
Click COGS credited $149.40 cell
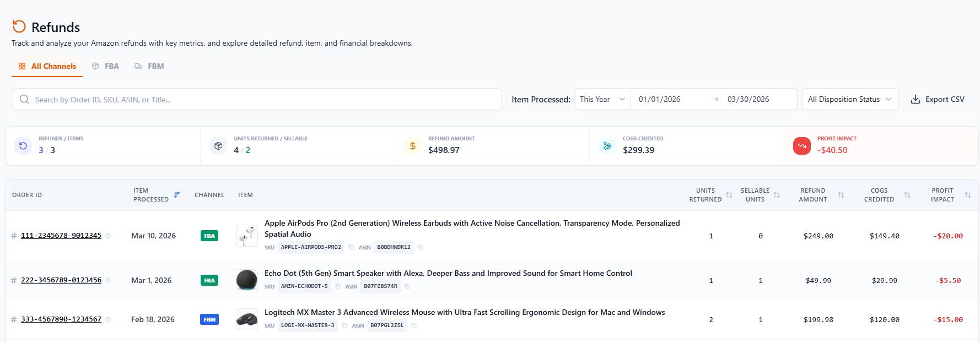click(x=885, y=236)
